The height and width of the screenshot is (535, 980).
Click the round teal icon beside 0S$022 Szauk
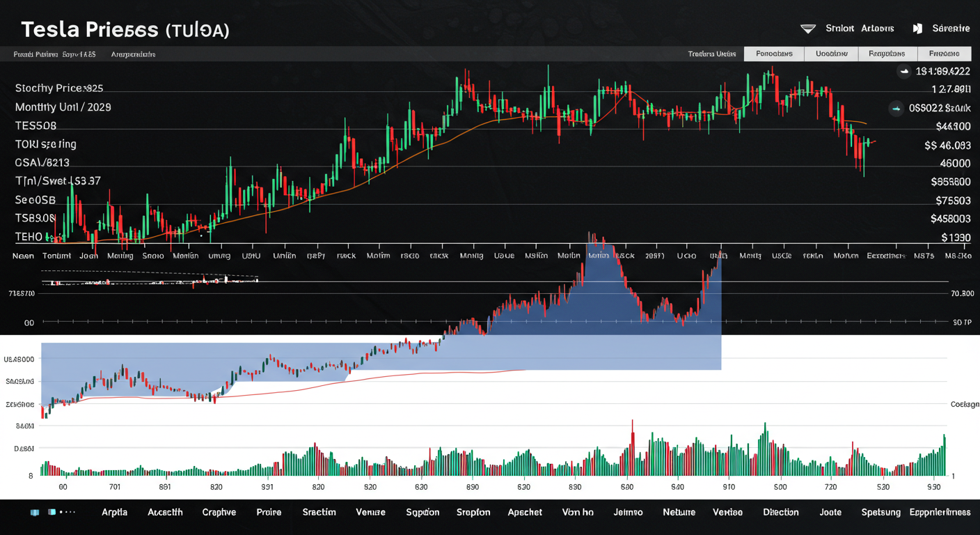coord(896,107)
